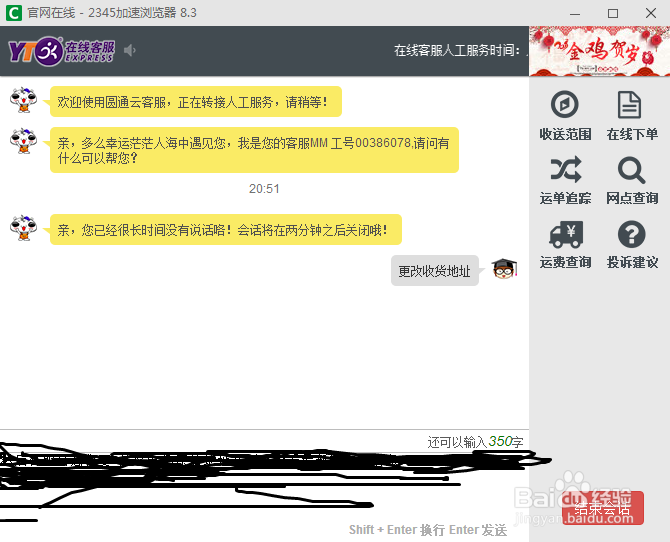Click the 20:51 timestamp
Image resolution: width=670 pixels, height=542 pixels.
(264, 189)
